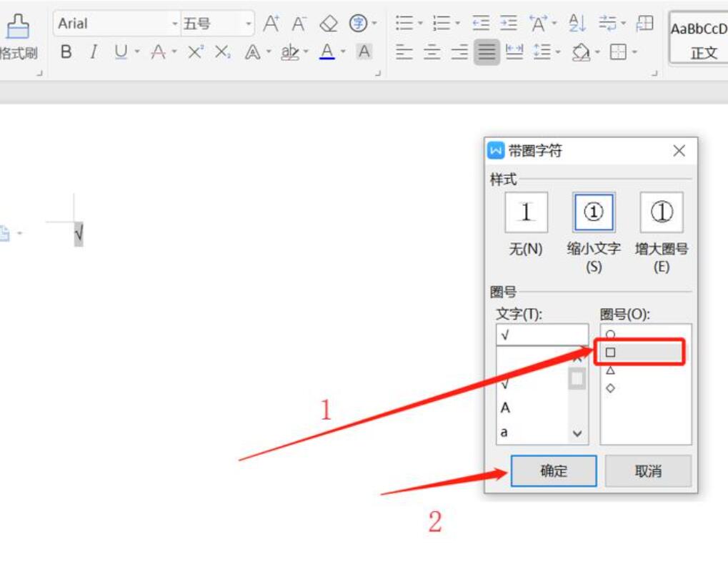
Task: Increase the paragraph indent
Action: click(509, 23)
